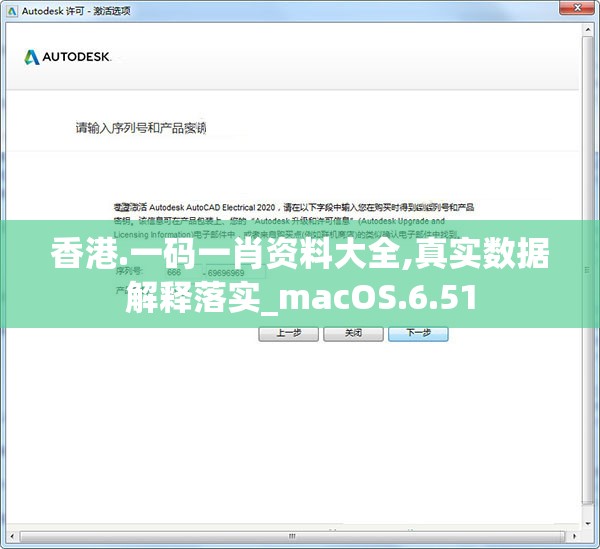Image resolution: width=600 pixels, height=549 pixels.
Task: Click the 下一步 (Next) button
Action: 418,333
